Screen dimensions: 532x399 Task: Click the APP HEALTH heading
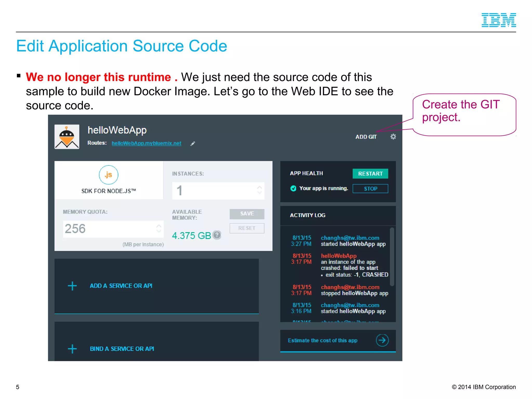307,174
